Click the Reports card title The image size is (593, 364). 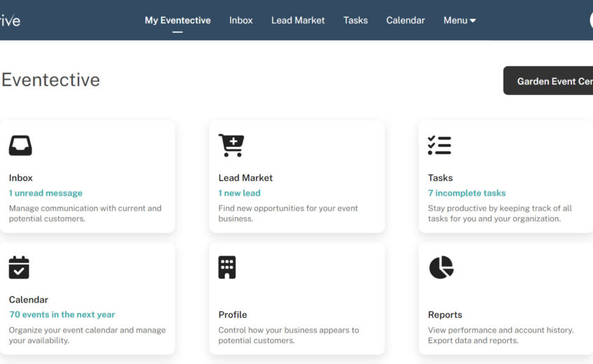[445, 315]
